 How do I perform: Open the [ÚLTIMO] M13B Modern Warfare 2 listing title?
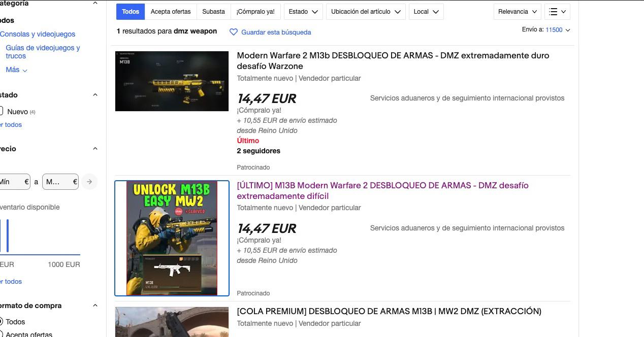383,191
